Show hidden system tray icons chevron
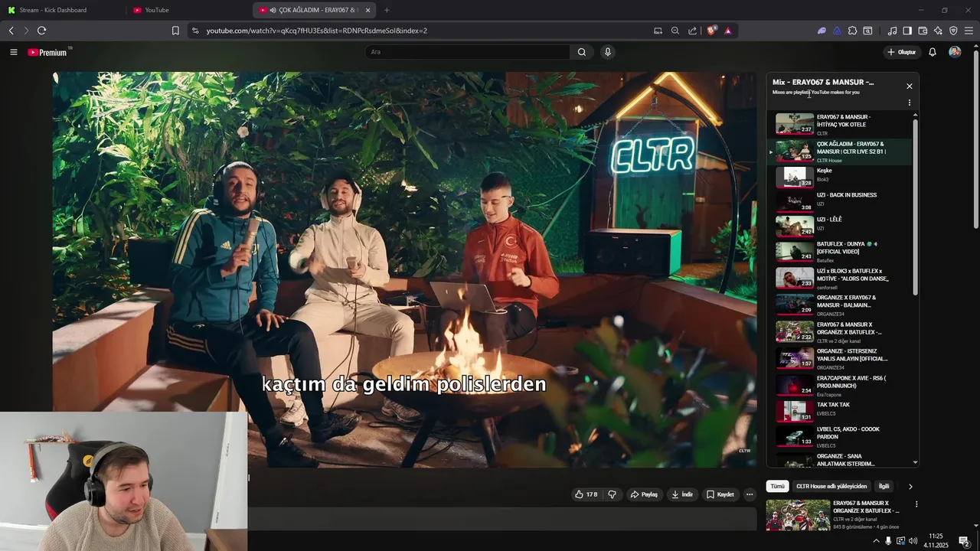The width and height of the screenshot is (980, 551). 876,540
